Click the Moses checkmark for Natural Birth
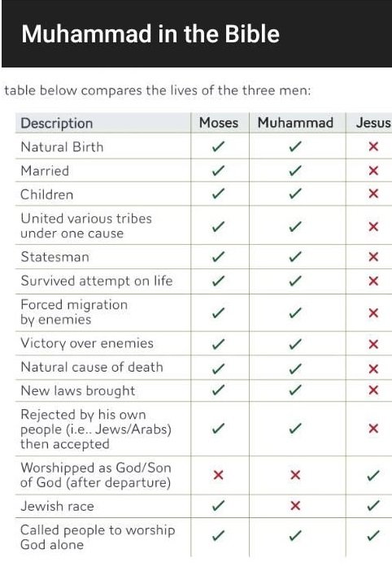 [x=218, y=146]
